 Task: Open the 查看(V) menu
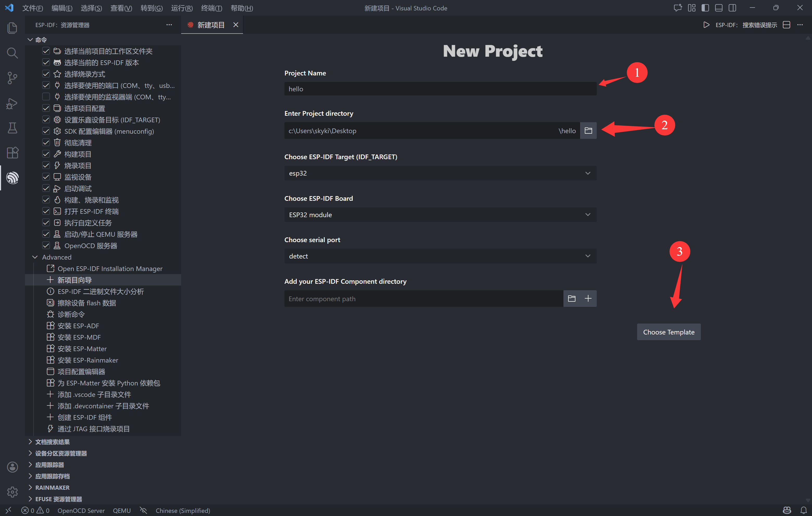click(121, 8)
